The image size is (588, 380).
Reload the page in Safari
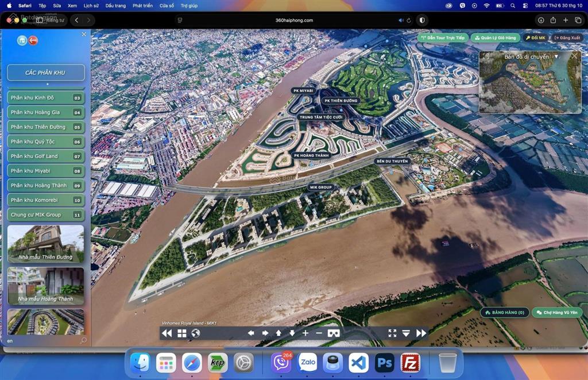pos(409,20)
